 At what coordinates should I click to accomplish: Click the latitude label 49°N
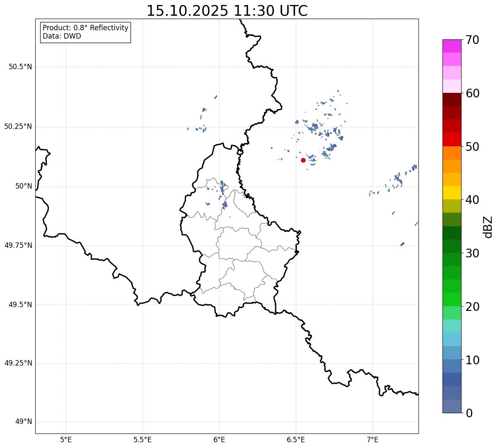coord(24,422)
